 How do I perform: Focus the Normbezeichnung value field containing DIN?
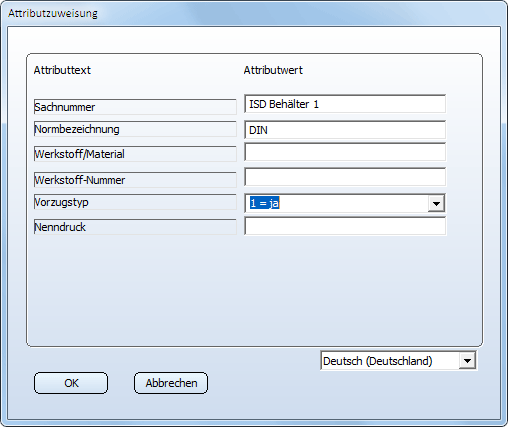[x=345, y=130]
